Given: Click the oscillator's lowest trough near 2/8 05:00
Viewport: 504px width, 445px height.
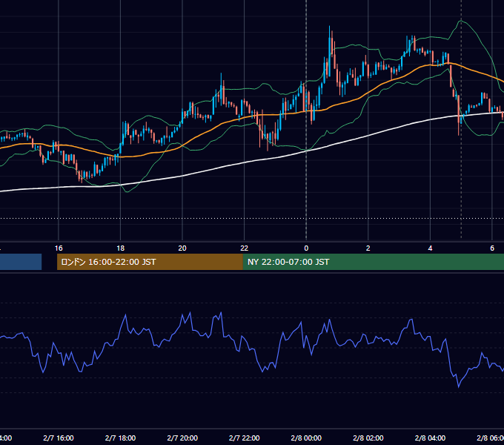Looking at the screenshot, I should click(458, 386).
